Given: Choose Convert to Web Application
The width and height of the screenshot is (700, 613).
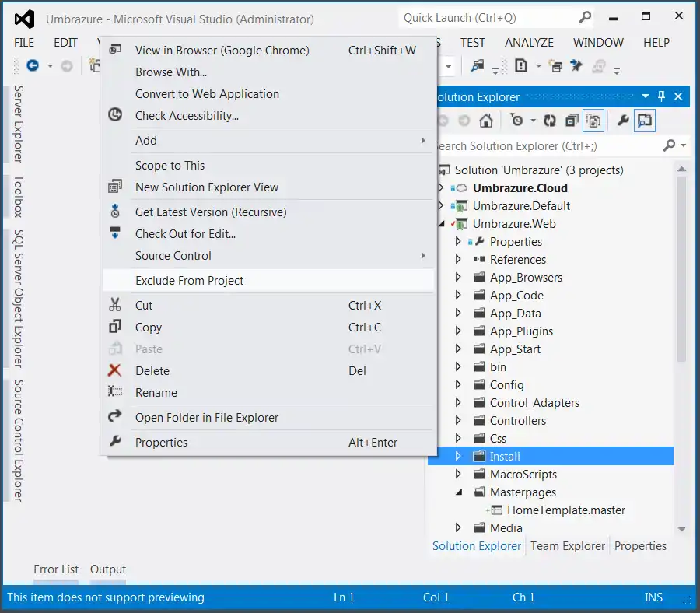Looking at the screenshot, I should click(268, 94).
